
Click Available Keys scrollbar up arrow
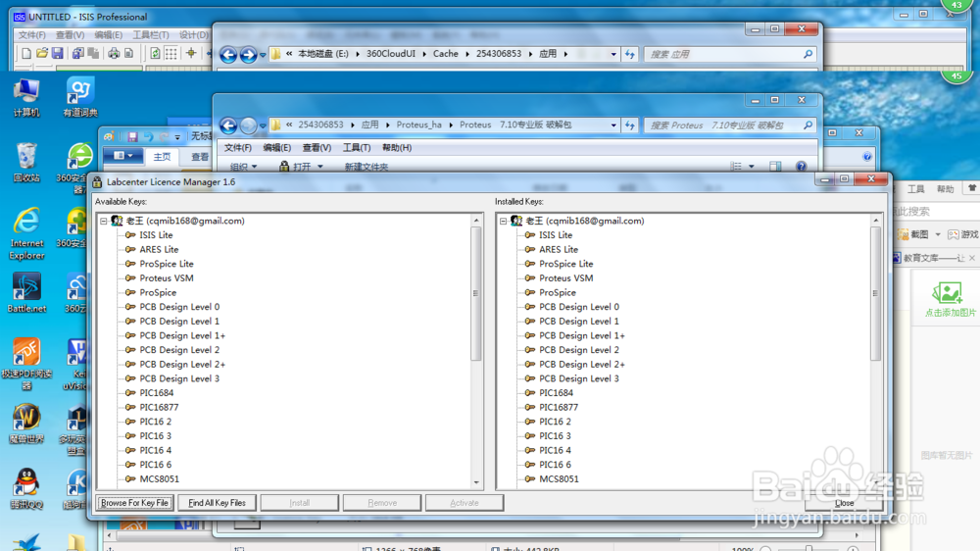pos(476,221)
